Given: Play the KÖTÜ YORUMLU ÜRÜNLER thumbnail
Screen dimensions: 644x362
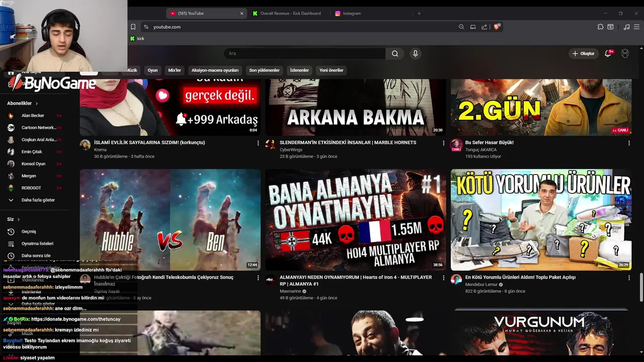Looking at the screenshot, I should coord(541,220).
